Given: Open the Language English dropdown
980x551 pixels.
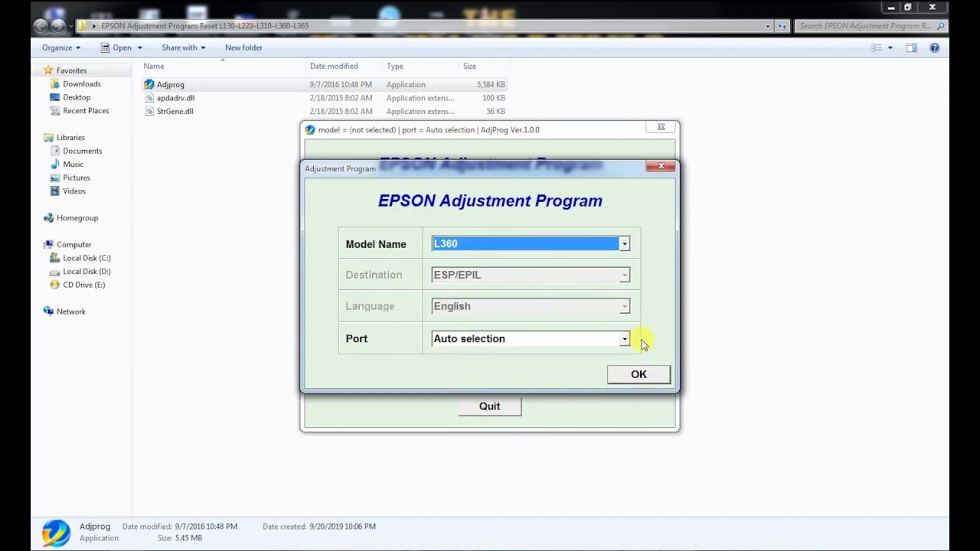Looking at the screenshot, I should 530,306.
